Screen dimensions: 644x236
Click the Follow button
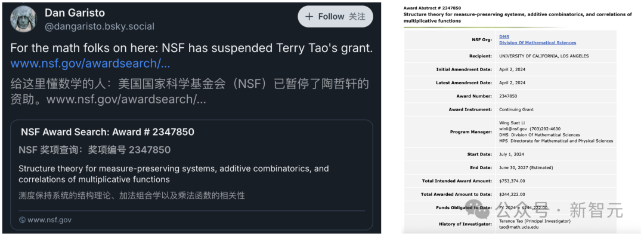(x=335, y=17)
